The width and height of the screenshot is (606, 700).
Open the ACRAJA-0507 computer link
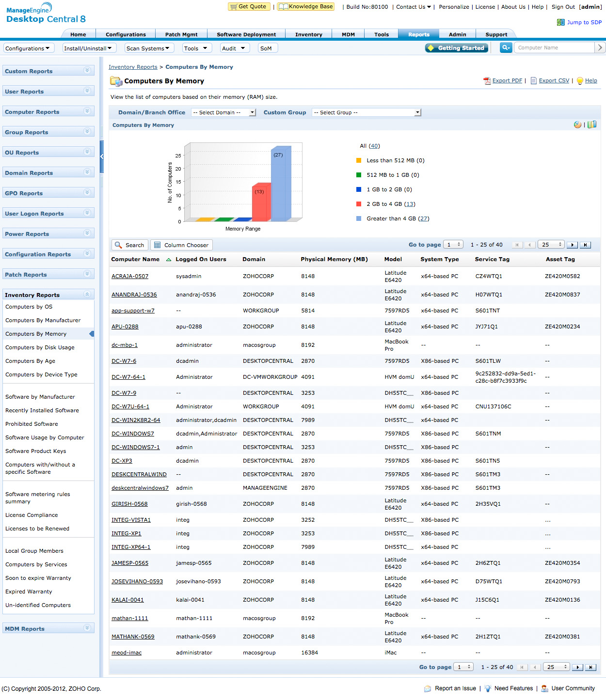(x=130, y=276)
